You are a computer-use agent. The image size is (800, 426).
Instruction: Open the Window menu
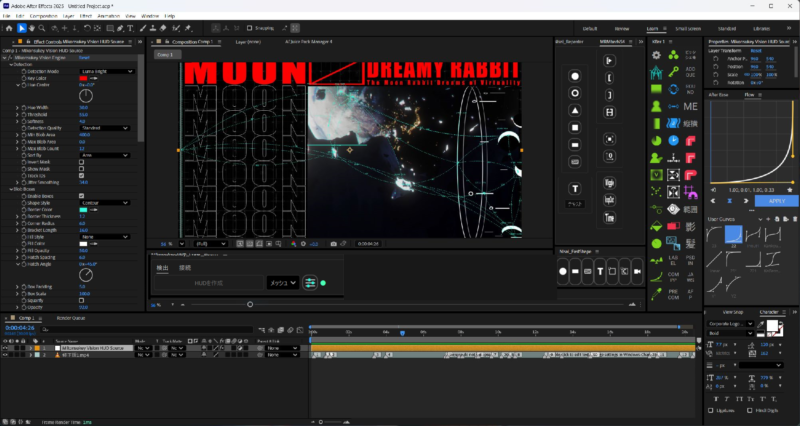150,16
